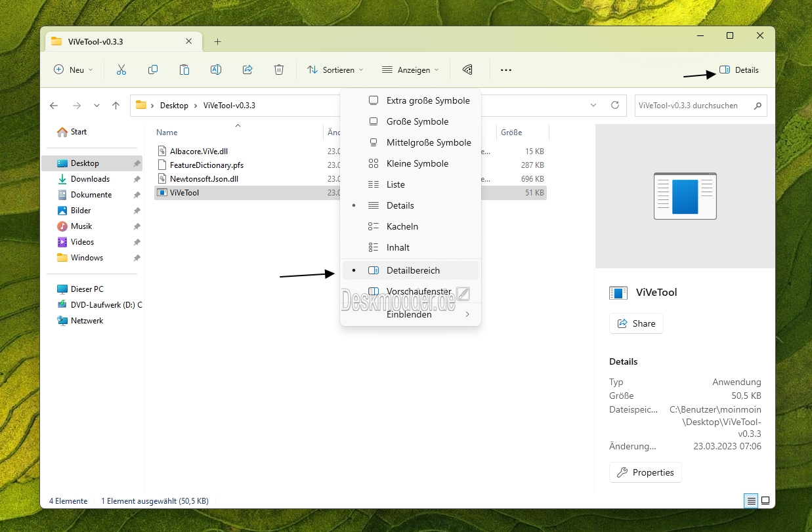
Task: Click Desktop in the address breadcrumb
Action: 174,106
